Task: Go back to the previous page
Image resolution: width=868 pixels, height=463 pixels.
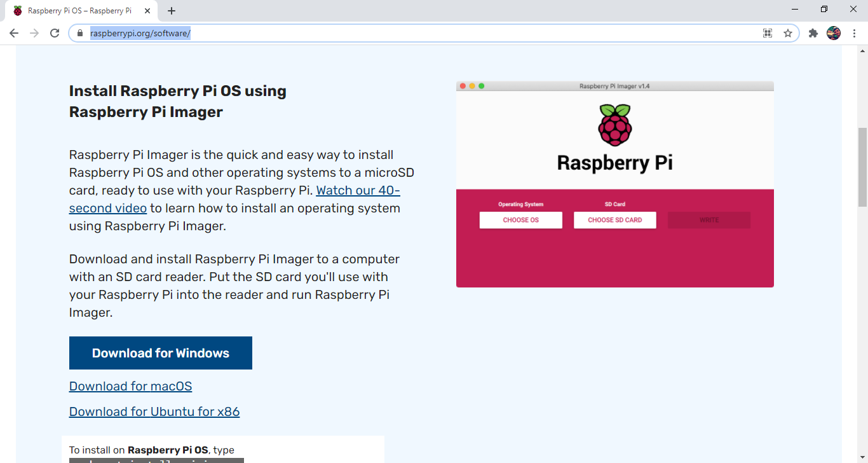Action: (14, 33)
